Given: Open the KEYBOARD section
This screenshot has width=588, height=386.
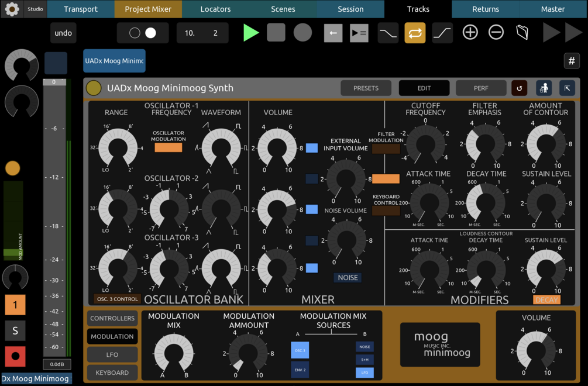Looking at the screenshot, I should [112, 373].
